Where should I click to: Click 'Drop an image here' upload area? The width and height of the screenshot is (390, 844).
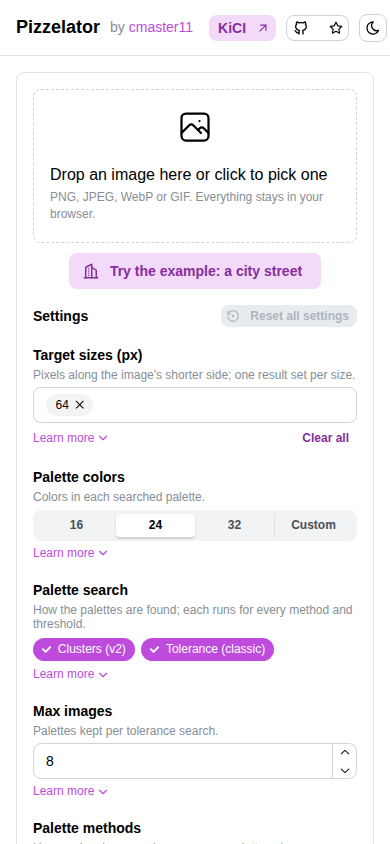pyautogui.click(x=195, y=166)
